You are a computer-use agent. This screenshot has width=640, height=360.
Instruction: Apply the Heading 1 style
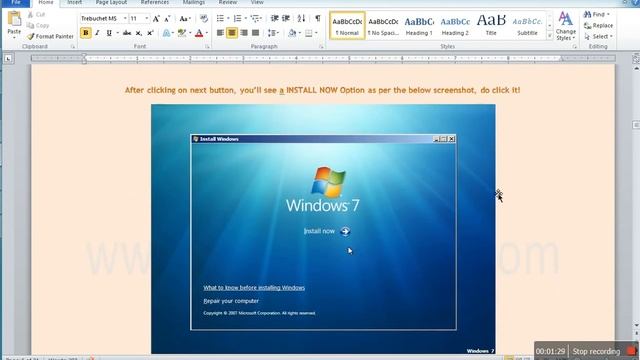(419, 26)
